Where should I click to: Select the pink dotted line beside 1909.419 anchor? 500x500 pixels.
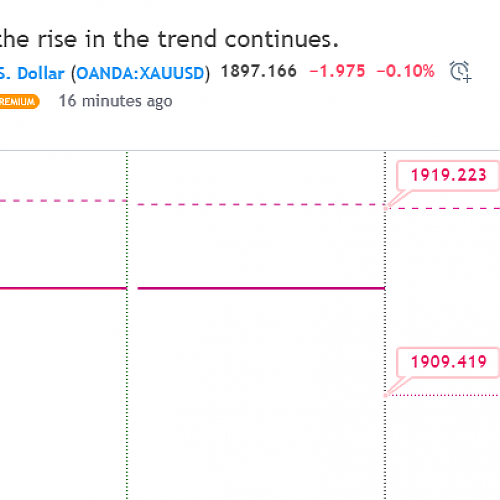(443, 395)
